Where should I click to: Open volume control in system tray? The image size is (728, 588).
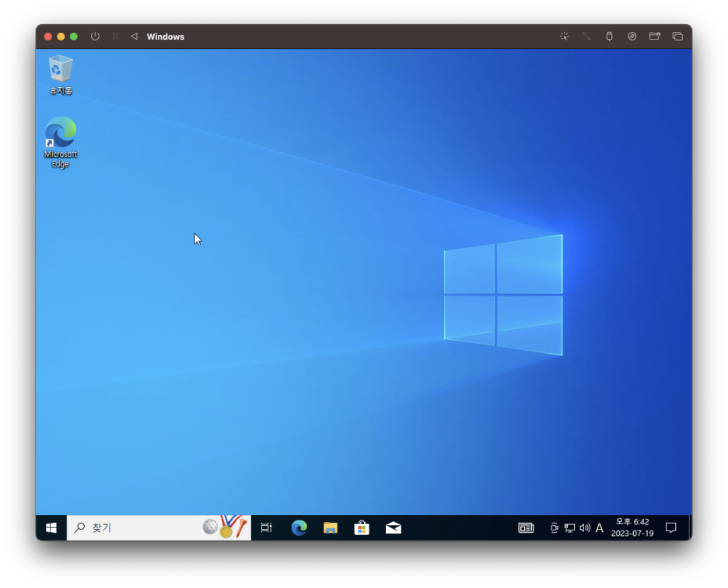585,527
